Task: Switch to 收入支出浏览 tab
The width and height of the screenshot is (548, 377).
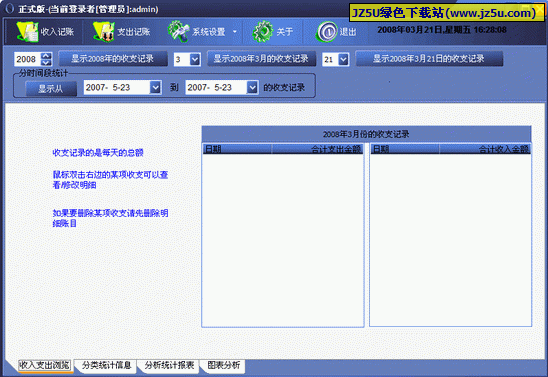Action: click(44, 365)
